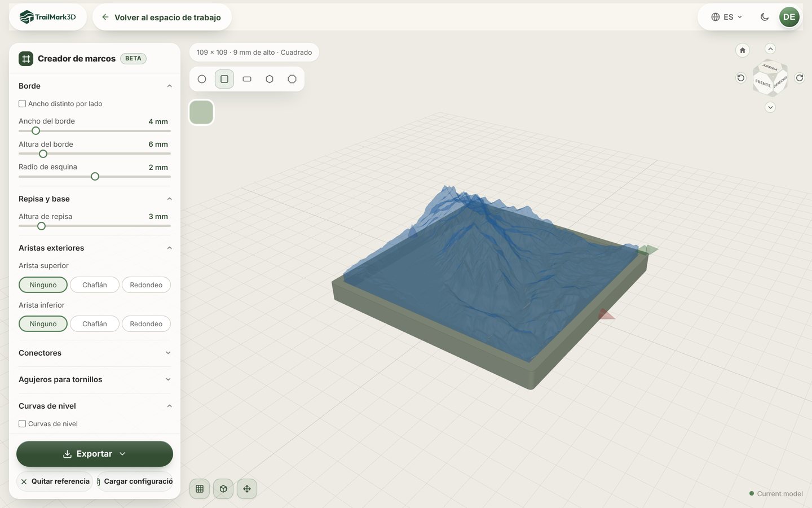Enable the Curvas de nivel checkbox
The height and width of the screenshot is (508, 812).
pos(23,424)
